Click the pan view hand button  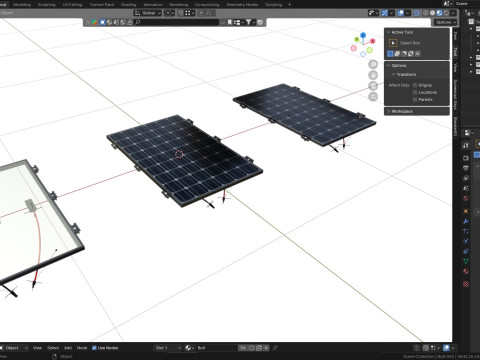[373, 75]
